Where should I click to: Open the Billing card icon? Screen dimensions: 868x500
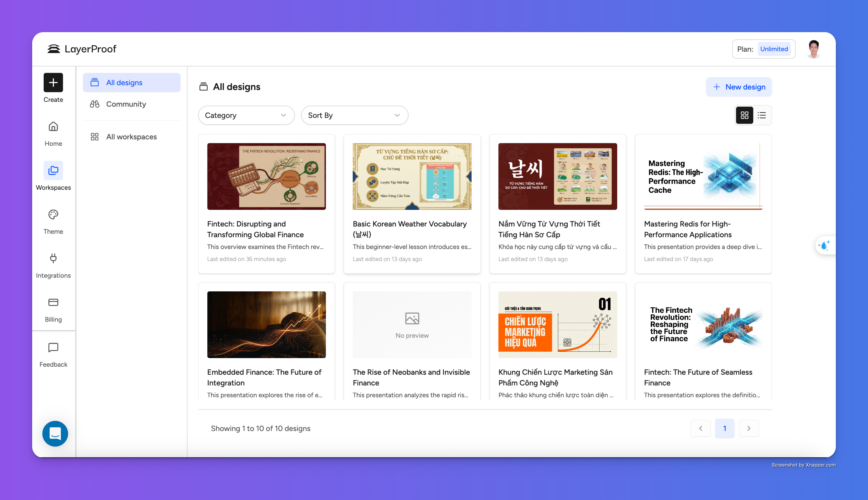pos(53,303)
